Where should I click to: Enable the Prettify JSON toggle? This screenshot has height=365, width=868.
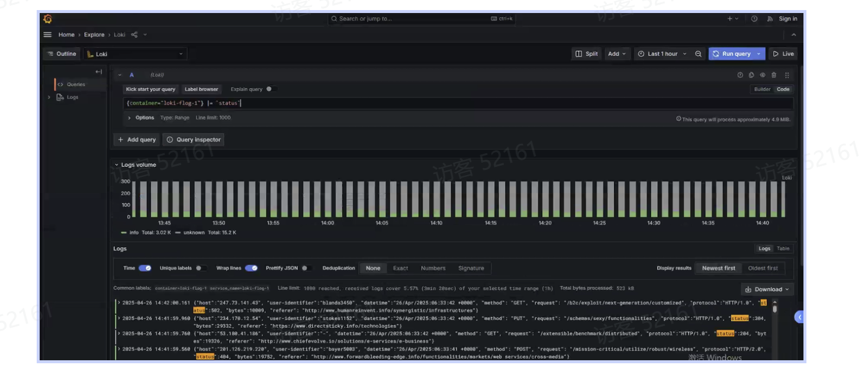tap(306, 268)
